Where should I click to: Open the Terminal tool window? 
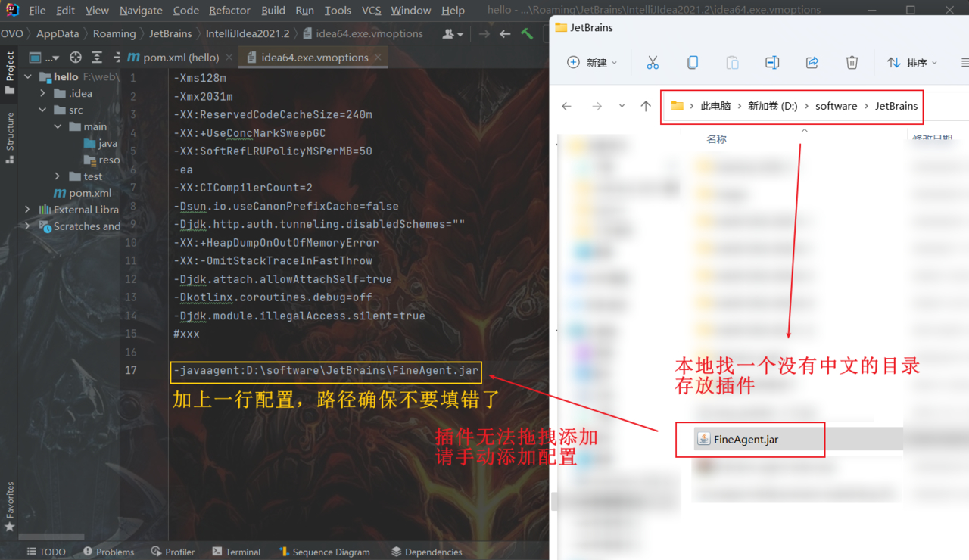(236, 552)
